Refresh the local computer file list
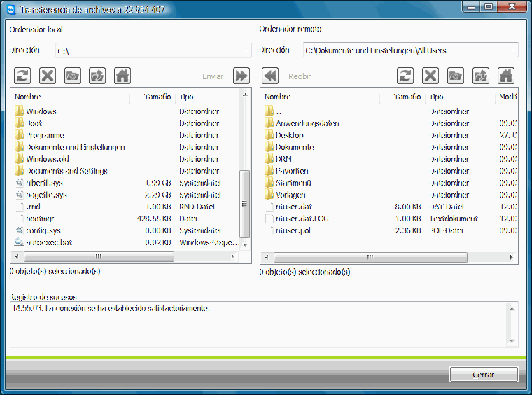Image resolution: width=532 pixels, height=395 pixels. click(x=22, y=76)
